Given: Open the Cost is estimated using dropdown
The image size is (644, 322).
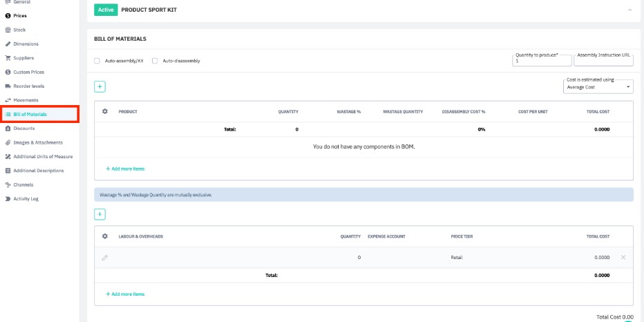Looking at the screenshot, I should [x=598, y=87].
